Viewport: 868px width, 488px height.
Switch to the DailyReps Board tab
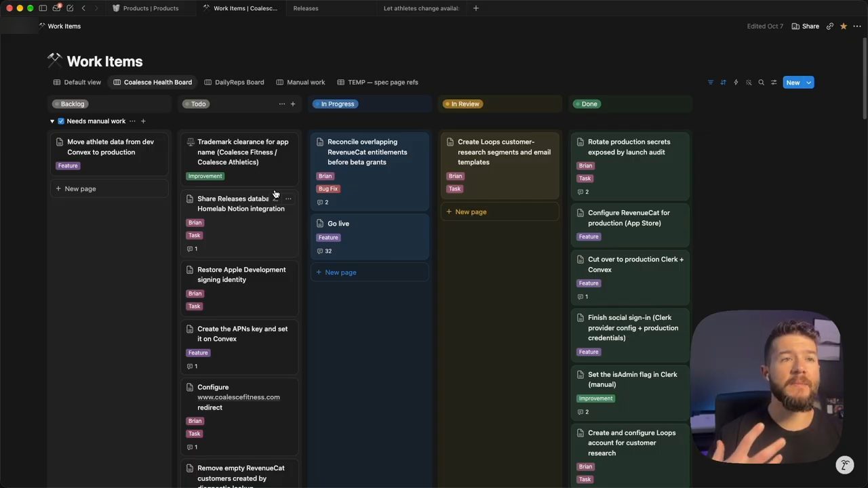click(x=234, y=83)
